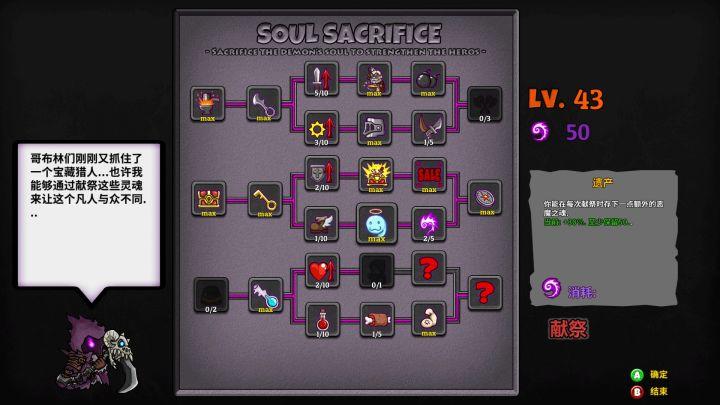Click the red B end button

click(636, 392)
